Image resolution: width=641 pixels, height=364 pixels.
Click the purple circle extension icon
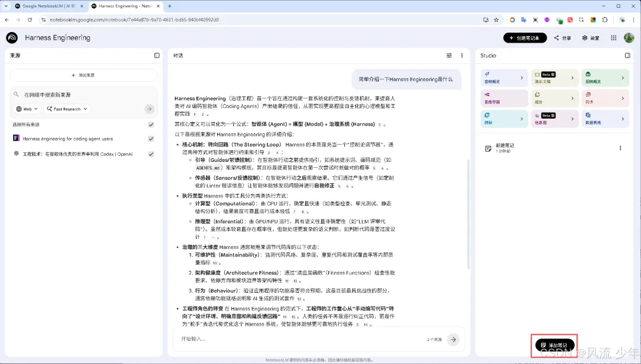pos(547,20)
